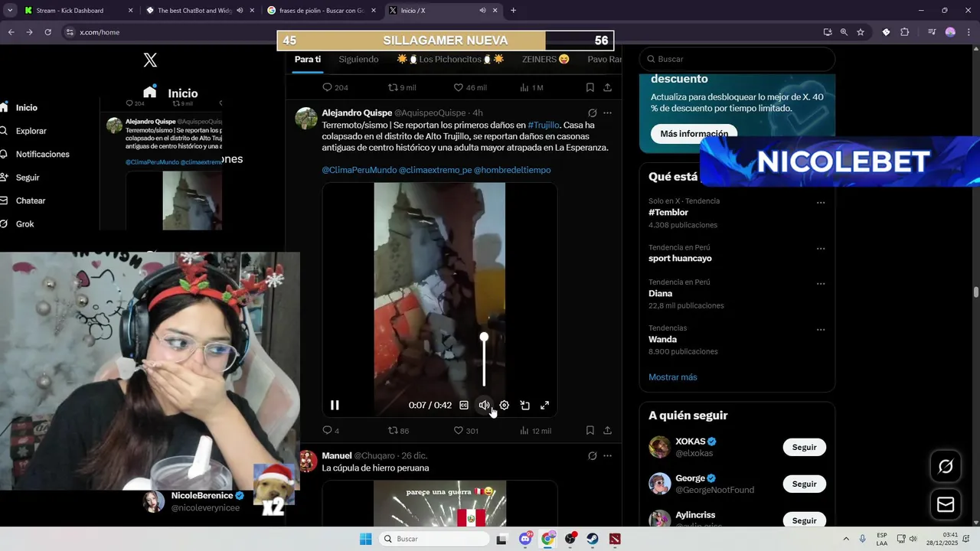This screenshot has height=551, width=980.
Task: Open the floating Grok button
Action: [946, 466]
